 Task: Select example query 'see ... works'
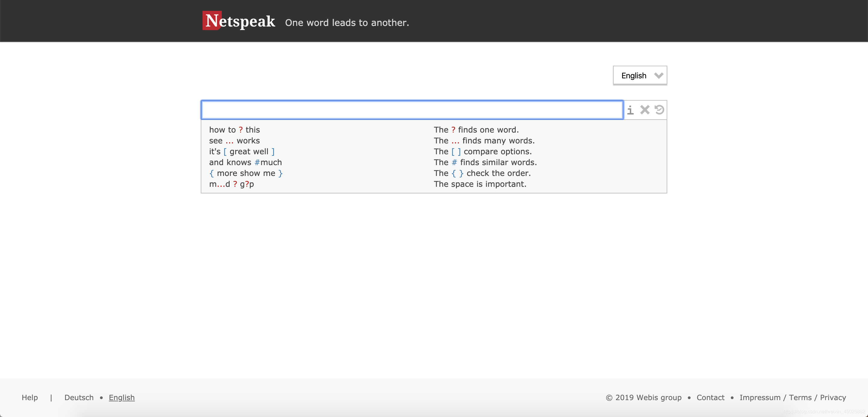tap(234, 140)
